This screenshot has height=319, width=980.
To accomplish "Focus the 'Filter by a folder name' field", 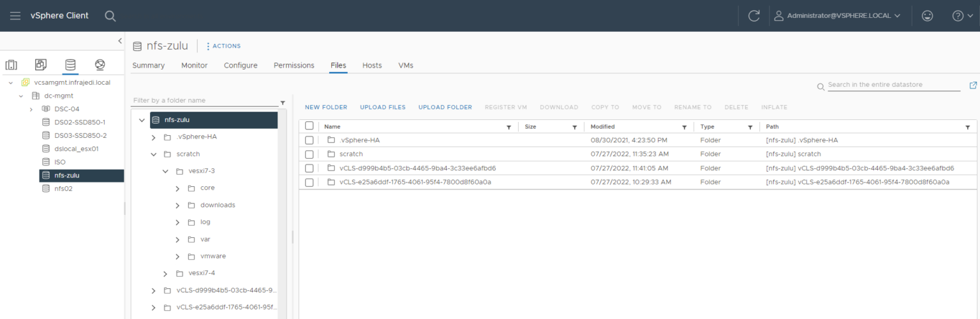I will coord(205,101).
